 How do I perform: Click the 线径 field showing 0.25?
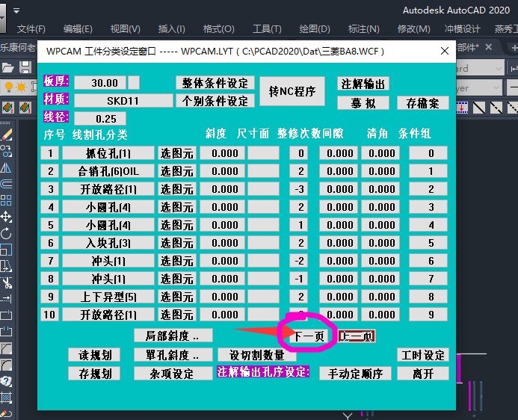pyautogui.click(x=100, y=119)
